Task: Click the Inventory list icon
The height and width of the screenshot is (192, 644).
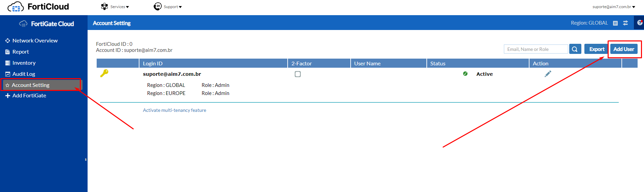Action: coord(8,63)
